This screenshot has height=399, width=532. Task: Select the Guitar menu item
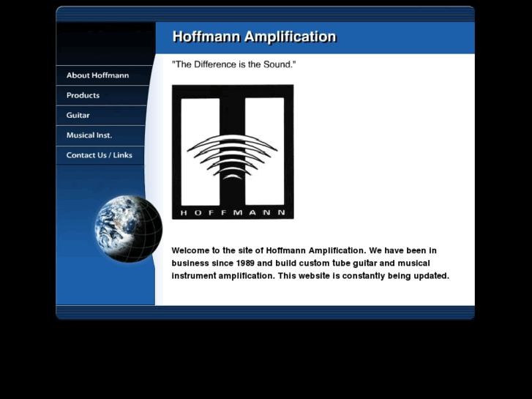tap(100, 116)
